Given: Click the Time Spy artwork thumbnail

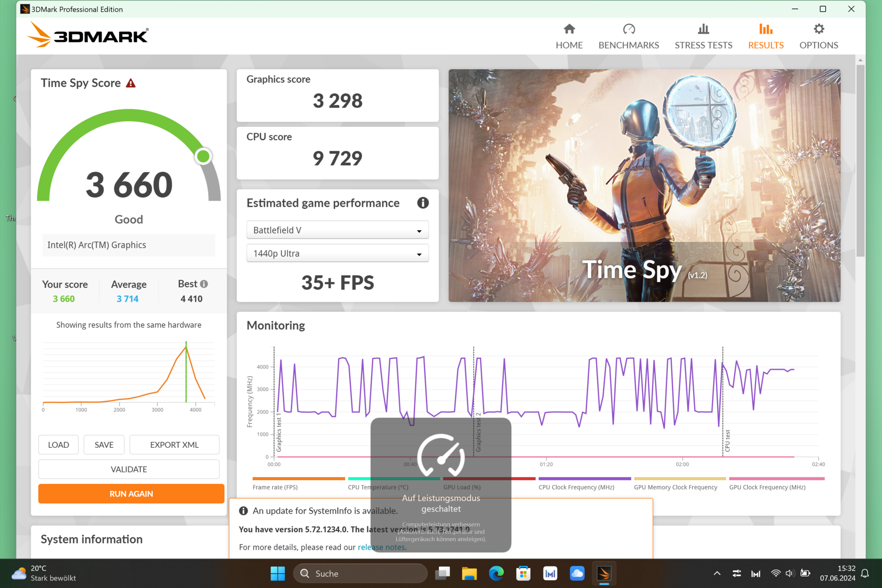Looking at the screenshot, I should coord(644,185).
